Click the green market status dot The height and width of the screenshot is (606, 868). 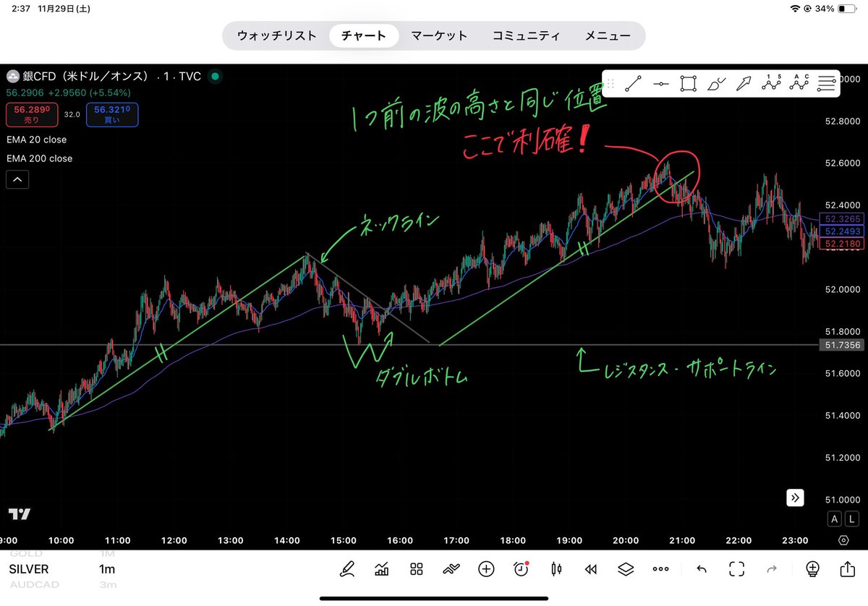coord(215,76)
